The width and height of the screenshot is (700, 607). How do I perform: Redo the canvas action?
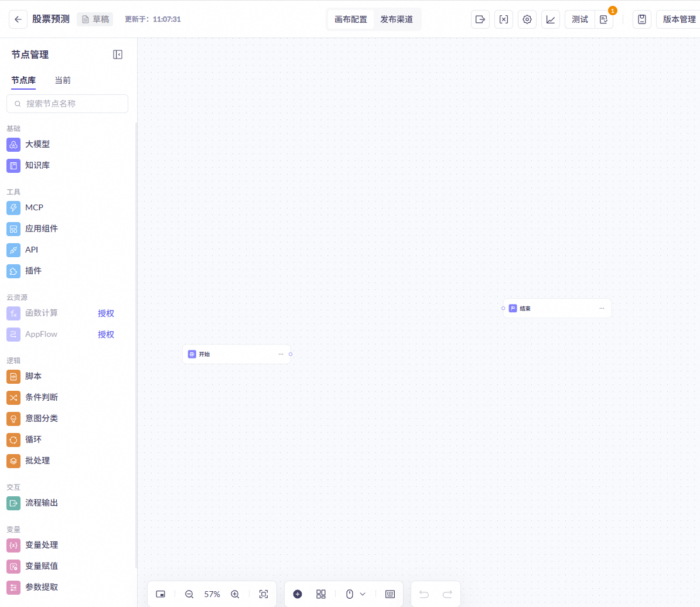447,594
